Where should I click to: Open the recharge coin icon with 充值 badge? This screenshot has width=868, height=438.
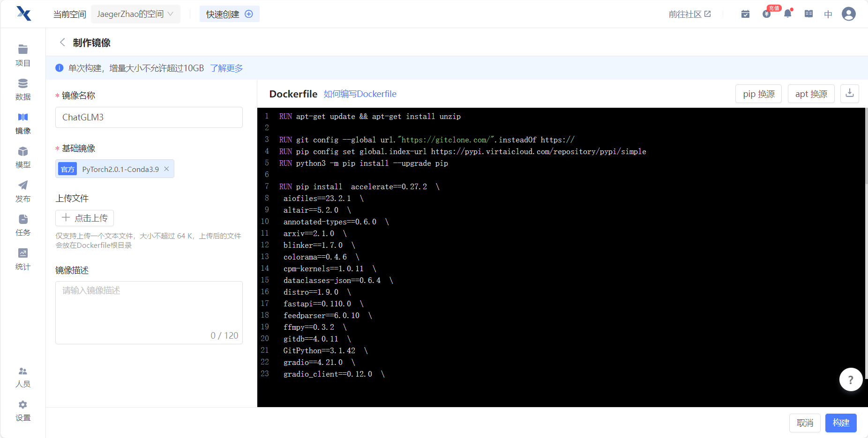(x=767, y=14)
